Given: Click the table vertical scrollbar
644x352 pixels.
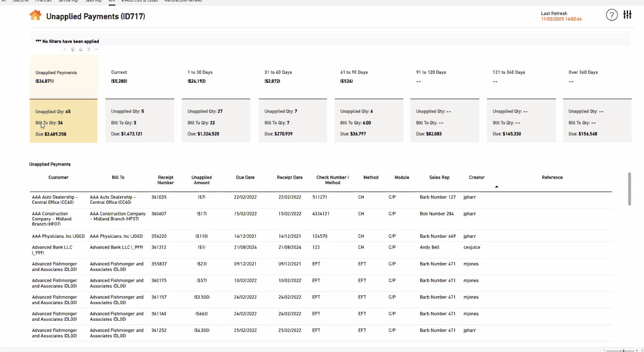Looking at the screenshot, I should tap(629, 189).
